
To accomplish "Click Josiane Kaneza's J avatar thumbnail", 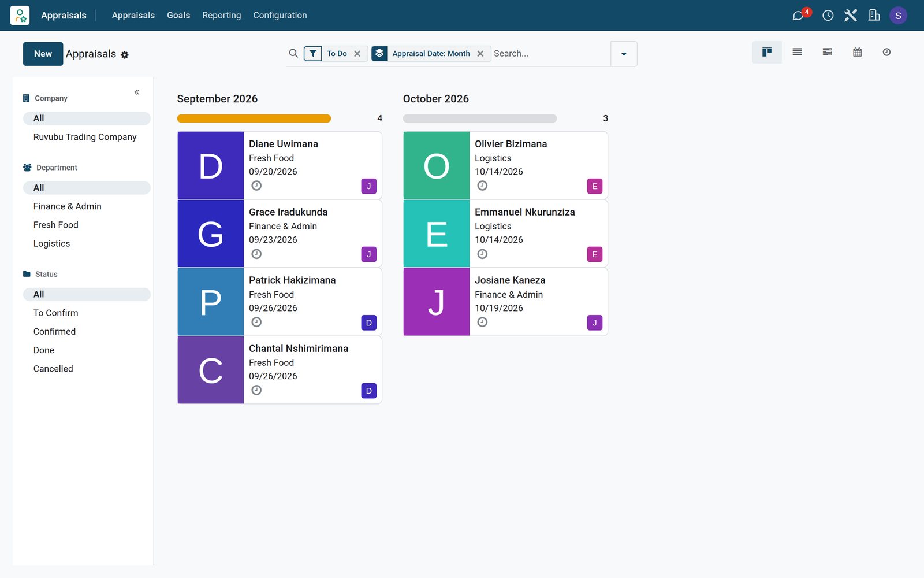I will tap(437, 302).
